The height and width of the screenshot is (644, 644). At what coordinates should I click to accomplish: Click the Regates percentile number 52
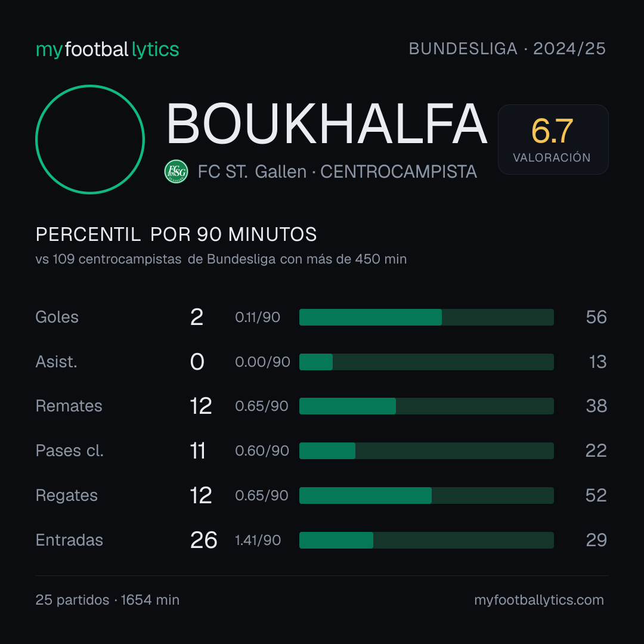point(596,496)
